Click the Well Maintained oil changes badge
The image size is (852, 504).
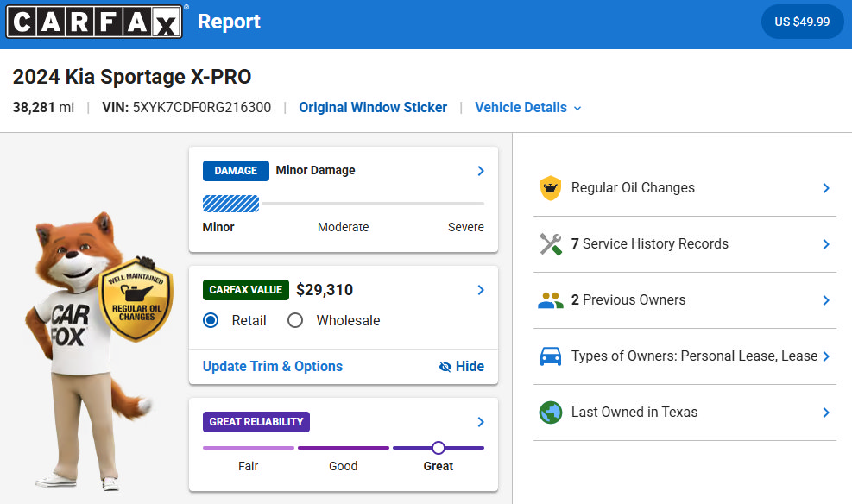tap(136, 301)
